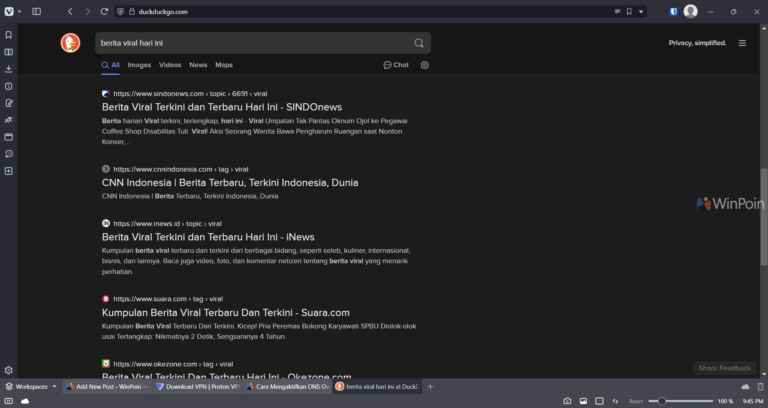Add a web panel to sidebar
This screenshot has height=408, width=768.
coord(8,171)
